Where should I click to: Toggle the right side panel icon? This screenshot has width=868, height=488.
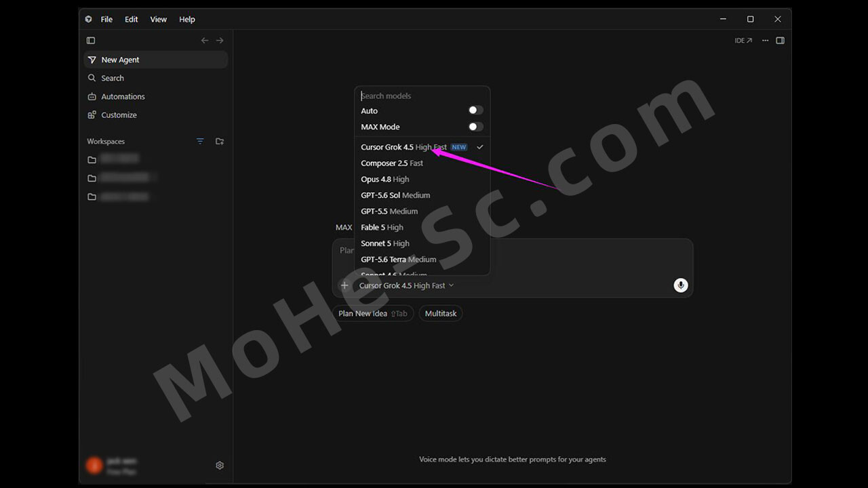click(781, 41)
